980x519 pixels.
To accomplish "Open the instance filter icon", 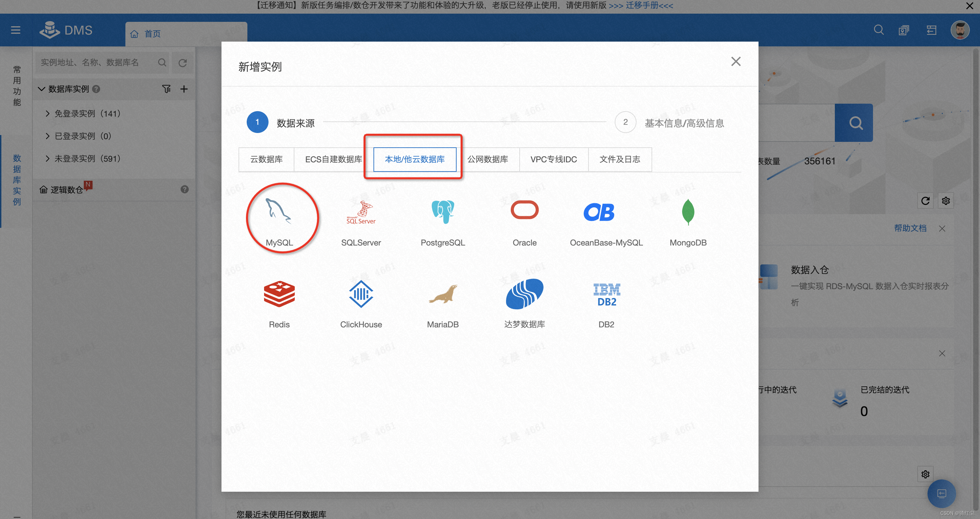I will 166,89.
